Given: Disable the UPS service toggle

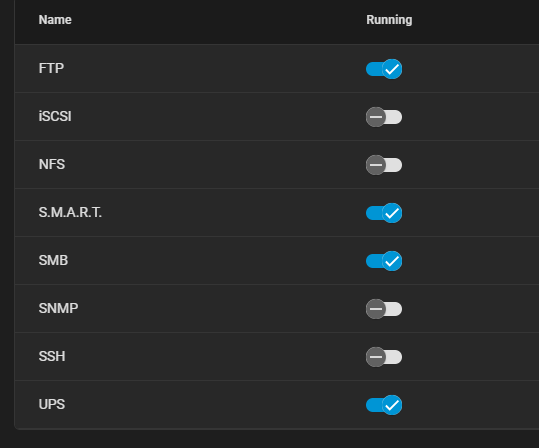Looking at the screenshot, I should point(384,405).
